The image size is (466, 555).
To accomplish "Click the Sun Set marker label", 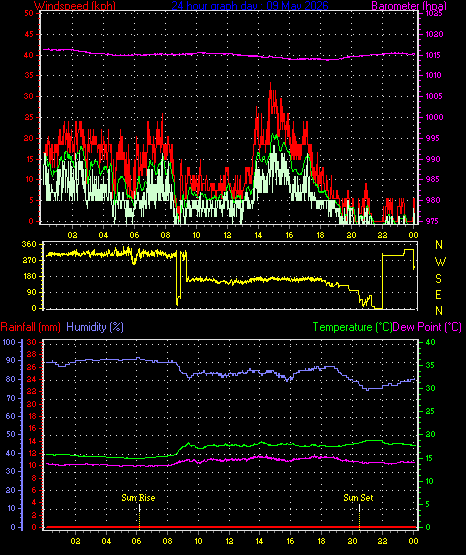I will coord(358,498).
